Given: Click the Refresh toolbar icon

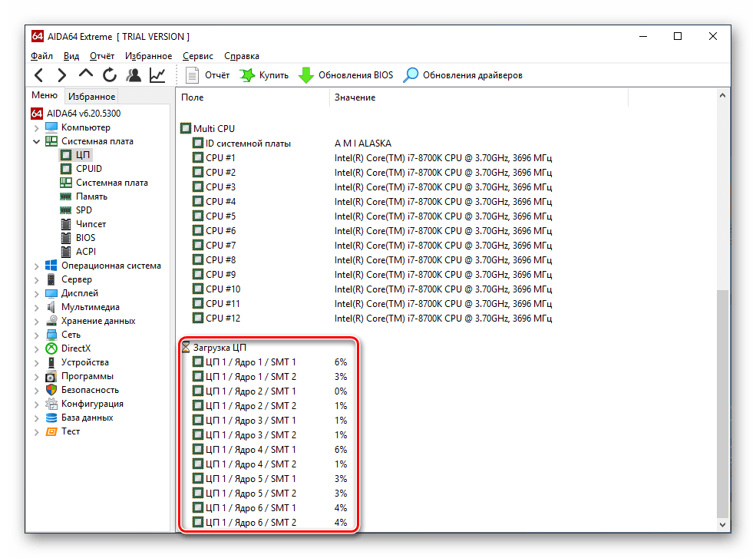Looking at the screenshot, I should pyautogui.click(x=110, y=75).
